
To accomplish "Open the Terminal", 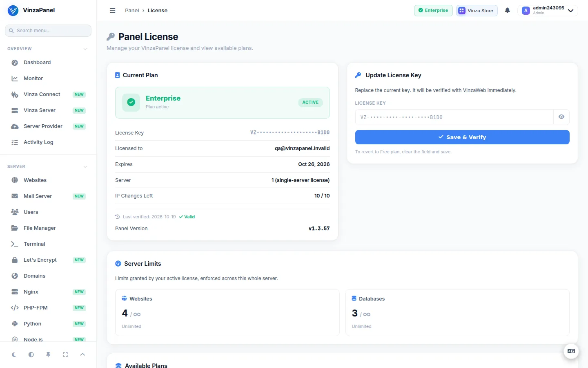I will (48, 244).
